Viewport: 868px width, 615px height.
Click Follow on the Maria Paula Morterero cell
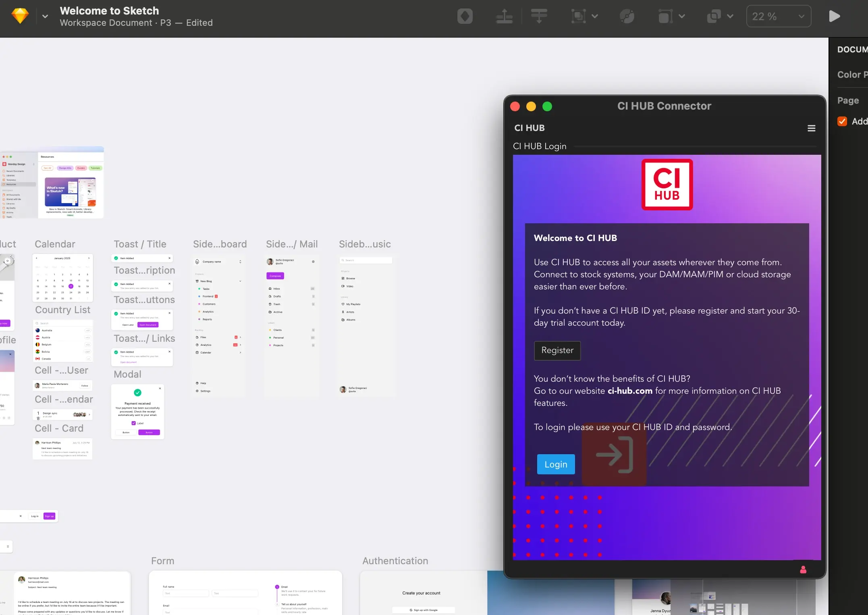click(x=85, y=386)
